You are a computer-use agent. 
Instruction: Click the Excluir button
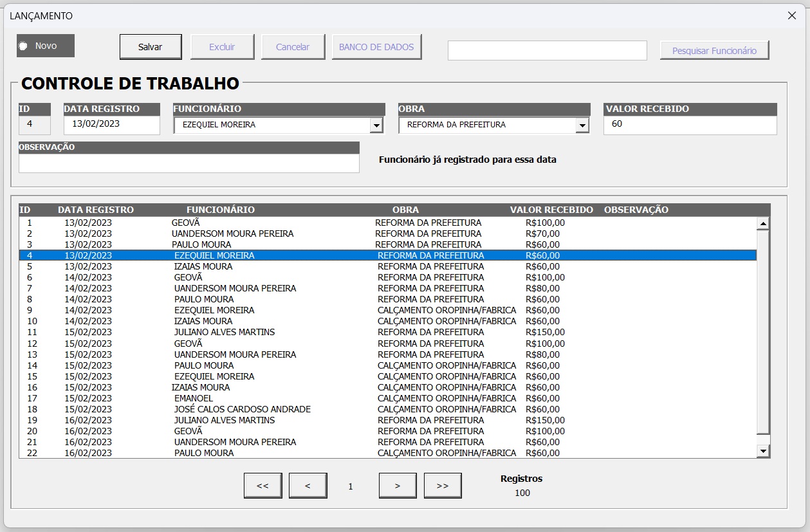tap(222, 47)
